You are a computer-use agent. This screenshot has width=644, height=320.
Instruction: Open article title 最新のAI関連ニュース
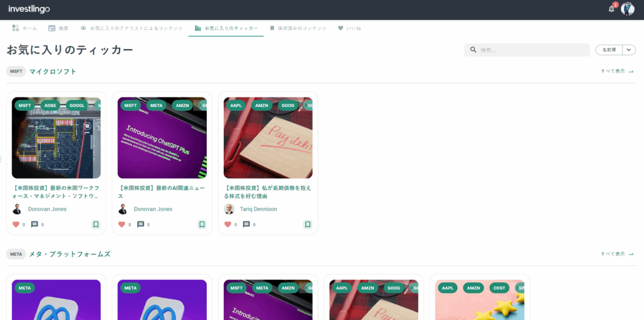162,192
